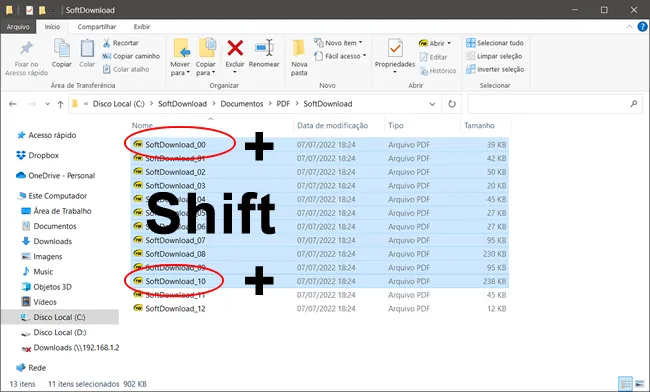Refresh the current folder
Screen dimensions: 650x392
click(452, 104)
